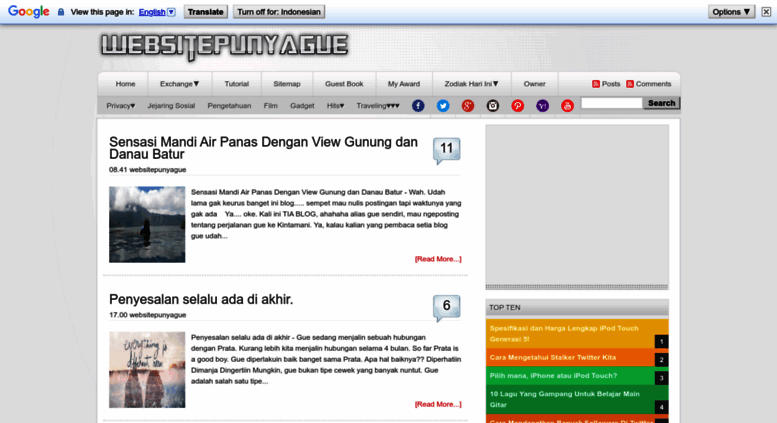This screenshot has height=423, width=777.
Task: Click the blog search text field
Action: point(611,103)
